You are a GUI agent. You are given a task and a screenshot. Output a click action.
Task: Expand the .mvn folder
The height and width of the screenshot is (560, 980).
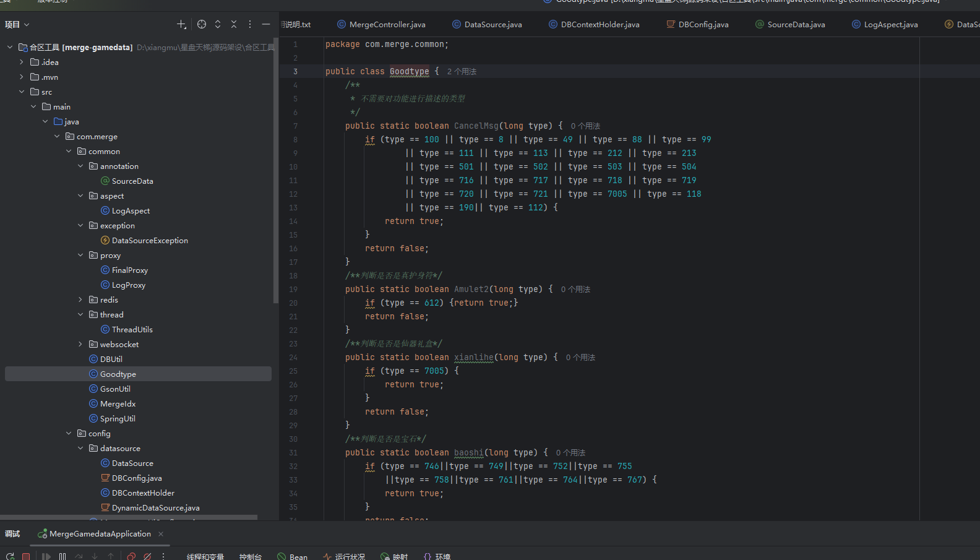[x=22, y=77]
